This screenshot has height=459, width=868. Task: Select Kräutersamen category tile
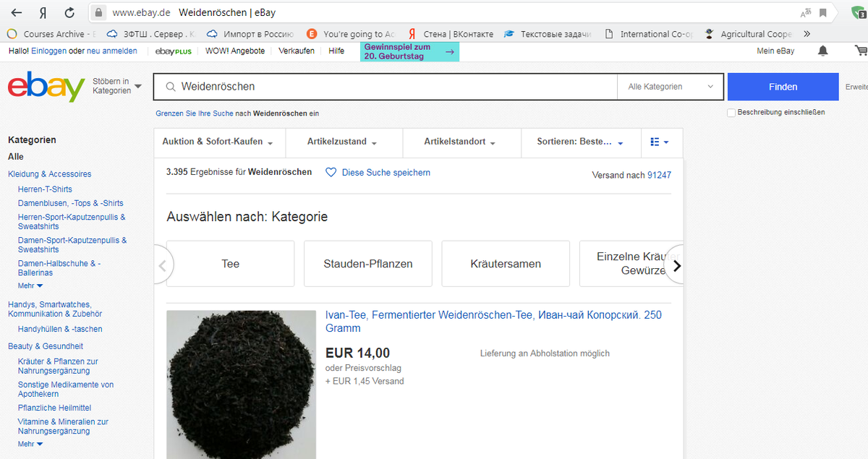coord(506,264)
